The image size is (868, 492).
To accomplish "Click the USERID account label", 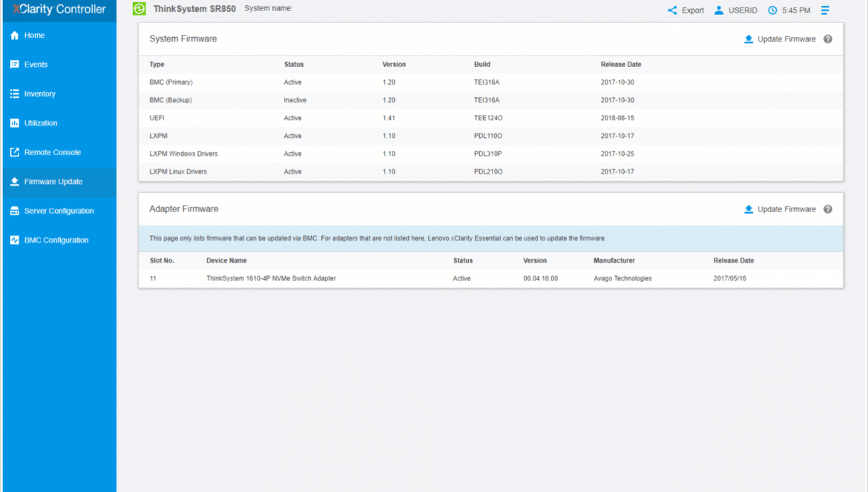I will click(x=743, y=10).
